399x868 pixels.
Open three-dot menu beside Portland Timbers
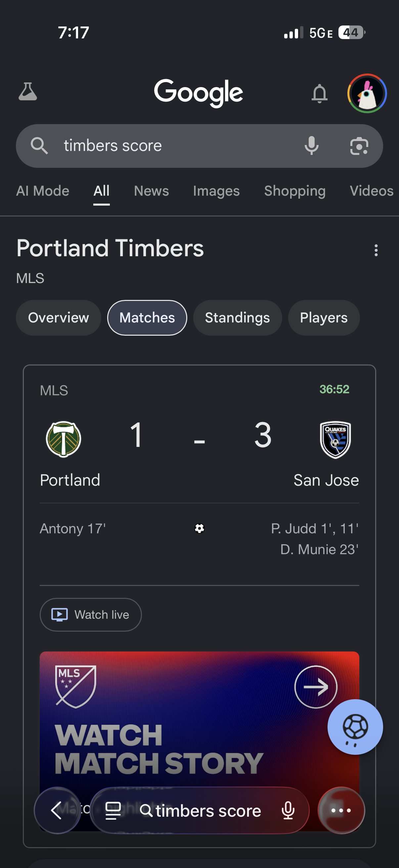click(376, 250)
